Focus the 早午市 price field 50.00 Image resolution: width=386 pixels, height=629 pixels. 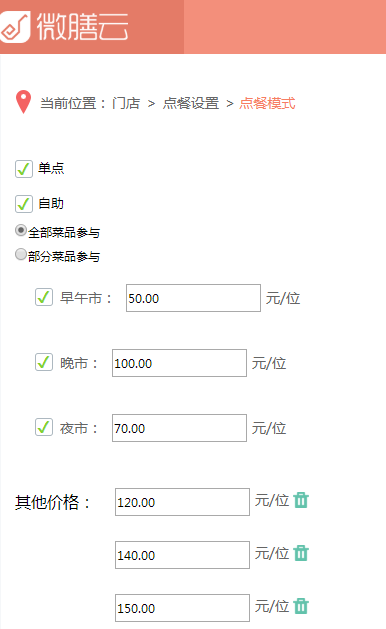tap(193, 298)
